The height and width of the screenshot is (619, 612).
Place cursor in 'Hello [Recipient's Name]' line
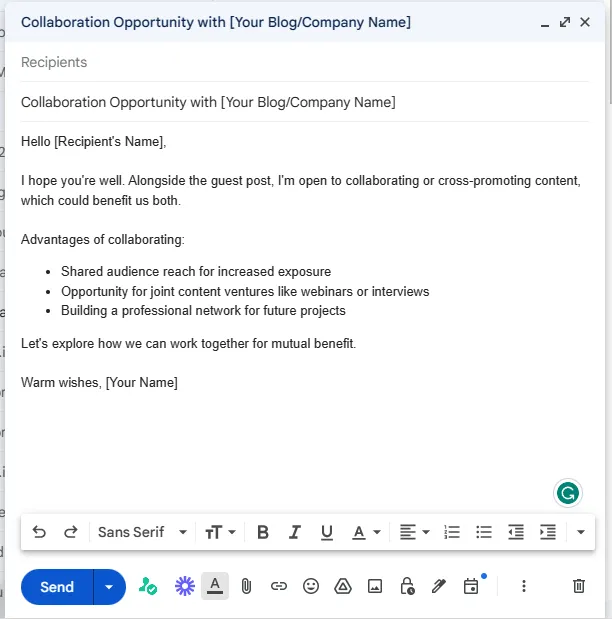pyautogui.click(x=94, y=141)
